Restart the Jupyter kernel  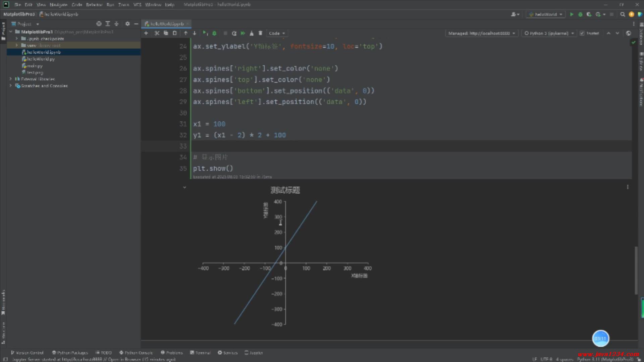click(x=234, y=33)
